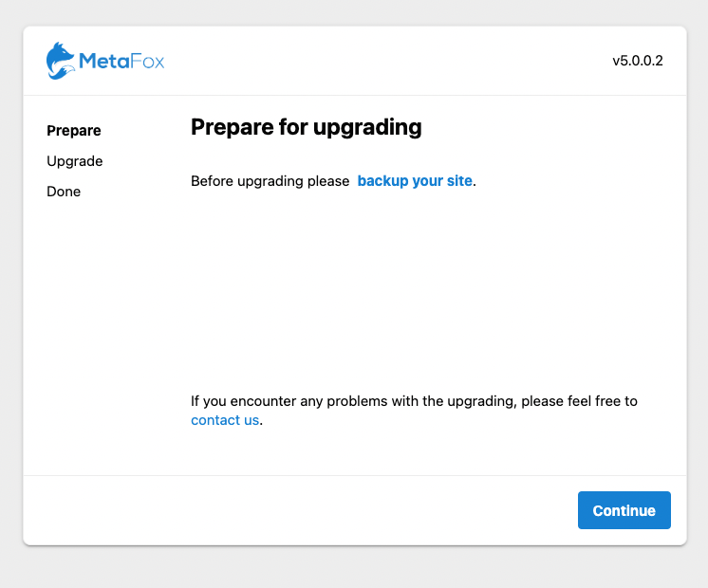Click the word "backup" in the bold link
The width and height of the screenshot is (708, 588).
coord(382,181)
